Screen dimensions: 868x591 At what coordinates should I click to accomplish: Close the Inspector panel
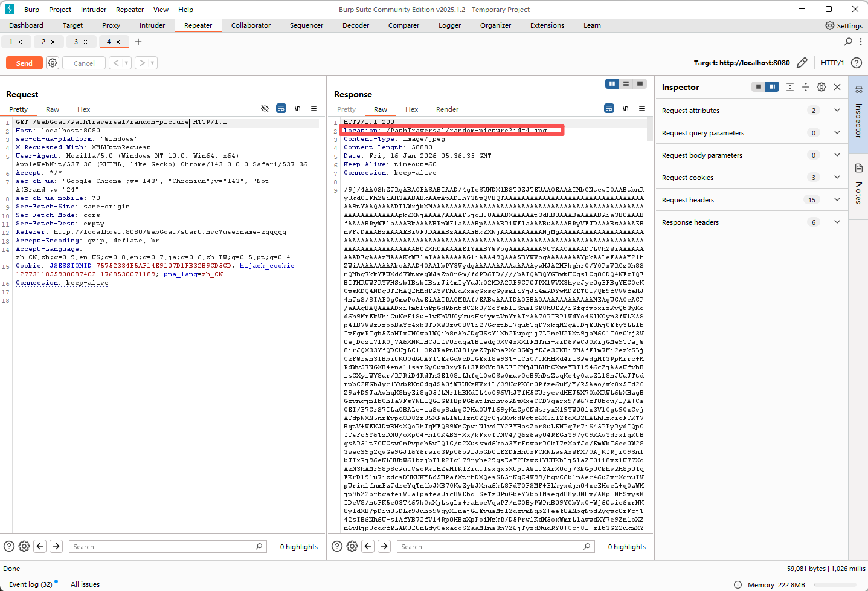click(837, 87)
